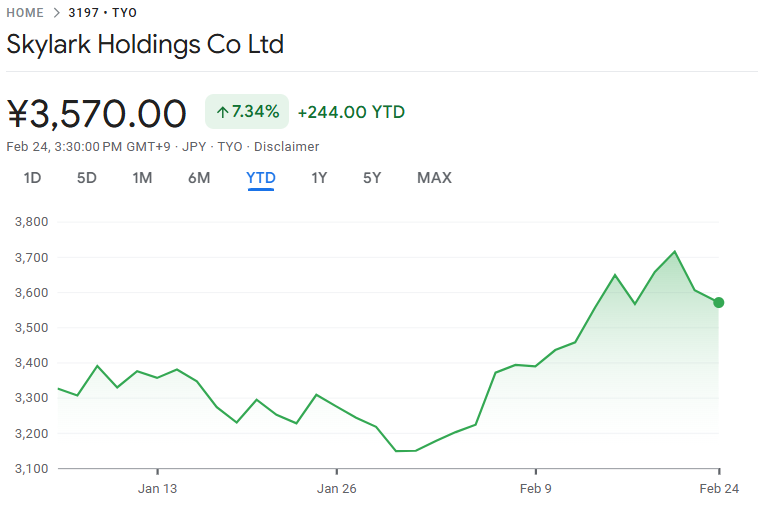The height and width of the screenshot is (509, 758).
Task: Click the Feb 9 x-axis date label
Action: (535, 489)
